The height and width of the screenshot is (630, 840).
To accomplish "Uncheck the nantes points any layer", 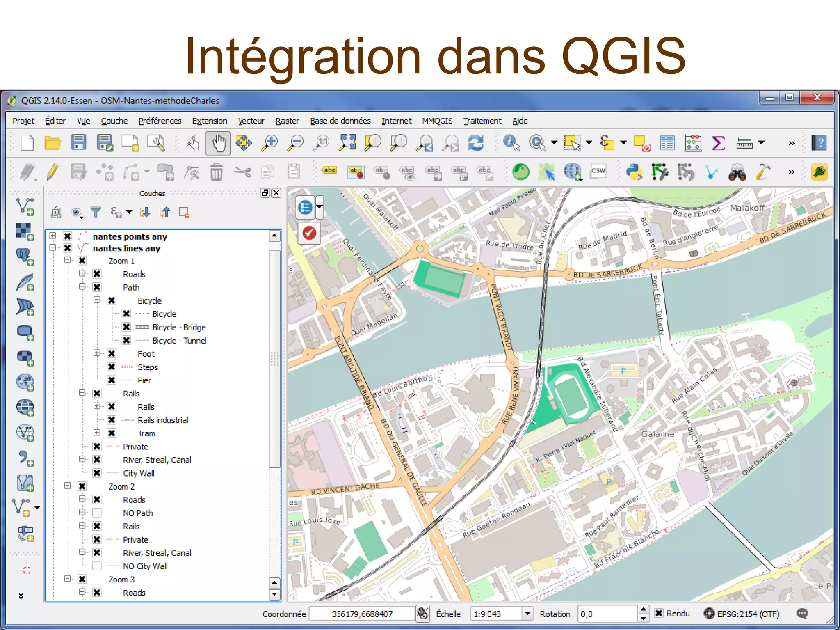I will pyautogui.click(x=68, y=236).
